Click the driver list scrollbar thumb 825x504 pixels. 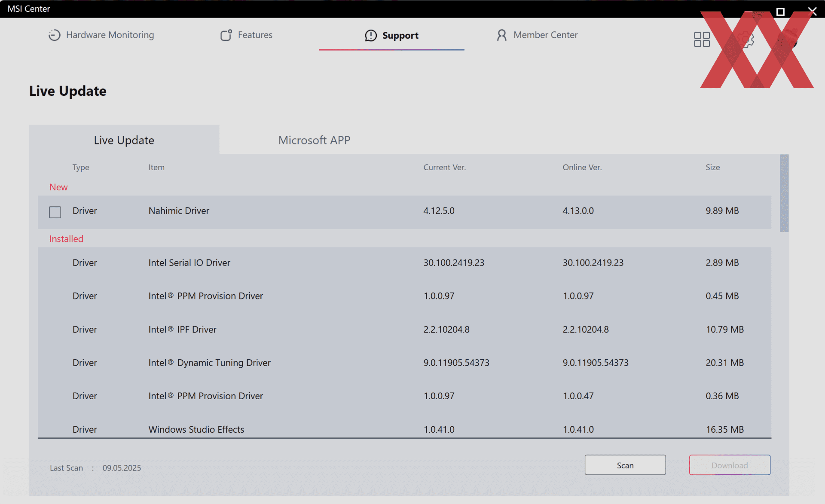coord(784,193)
